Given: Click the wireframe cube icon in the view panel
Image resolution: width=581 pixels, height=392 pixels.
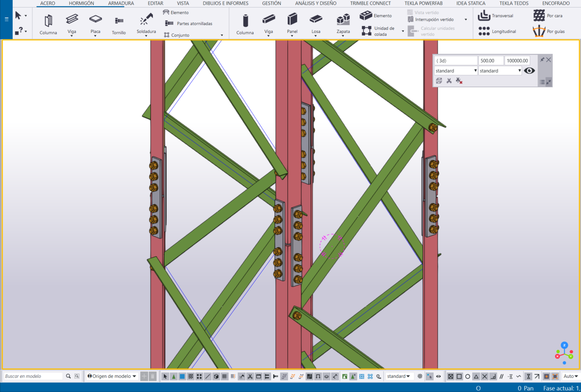Looking at the screenshot, I should (x=439, y=81).
